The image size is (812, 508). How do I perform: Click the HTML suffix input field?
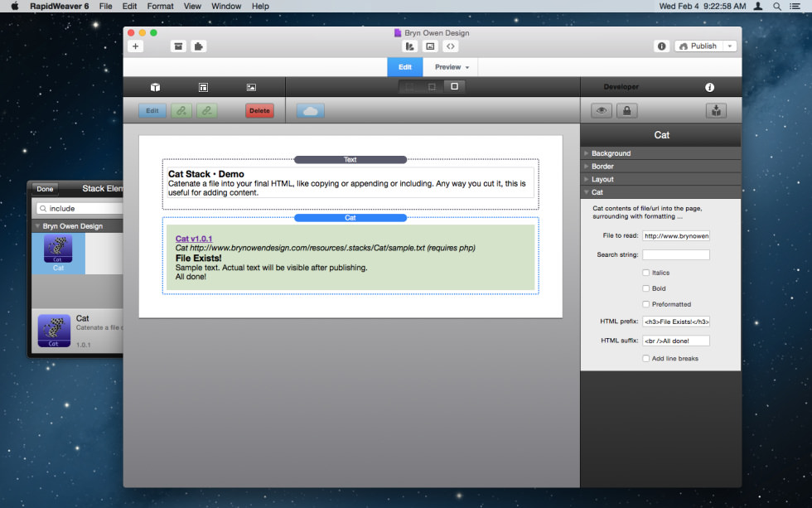point(676,341)
